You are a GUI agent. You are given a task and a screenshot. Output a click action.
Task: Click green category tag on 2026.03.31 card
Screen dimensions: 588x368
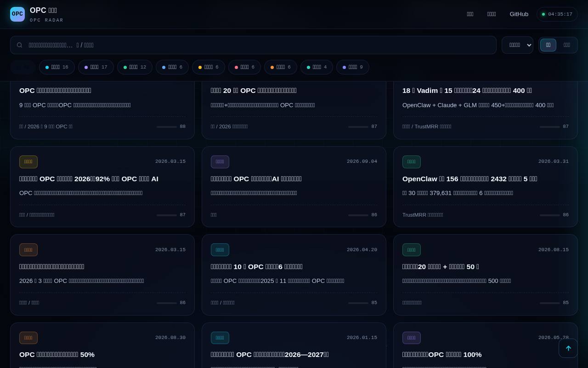tap(412, 162)
